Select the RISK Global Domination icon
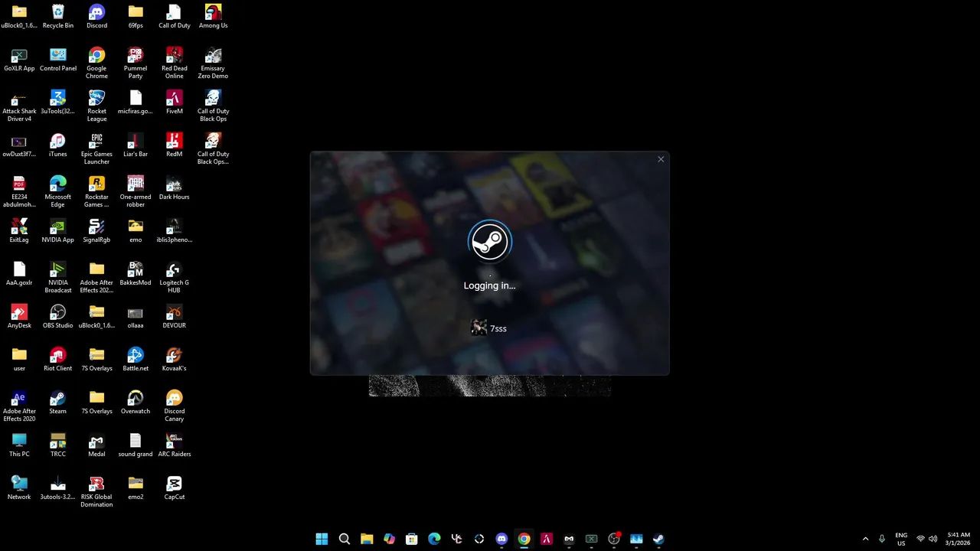The height and width of the screenshot is (551, 980). [x=96, y=491]
